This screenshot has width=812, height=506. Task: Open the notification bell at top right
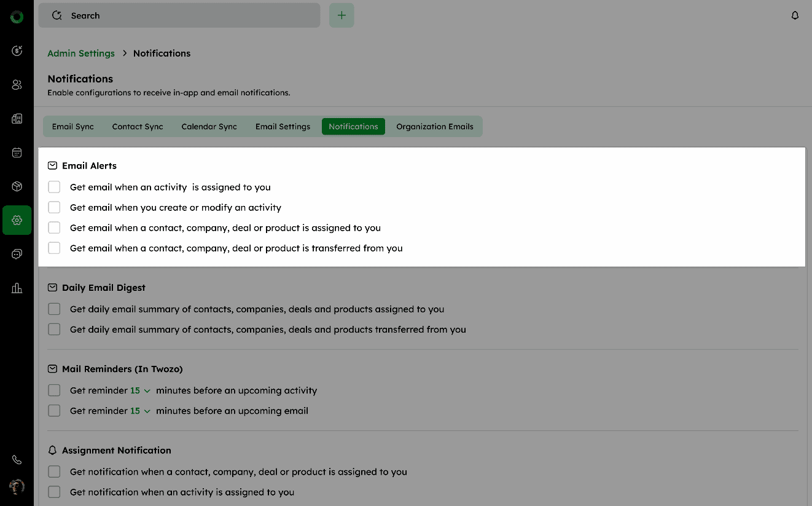(795, 15)
